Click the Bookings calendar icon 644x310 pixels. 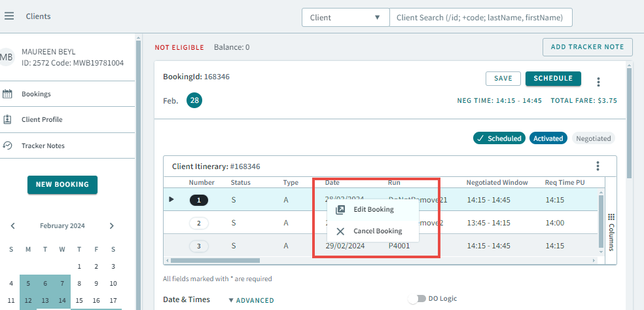point(8,94)
